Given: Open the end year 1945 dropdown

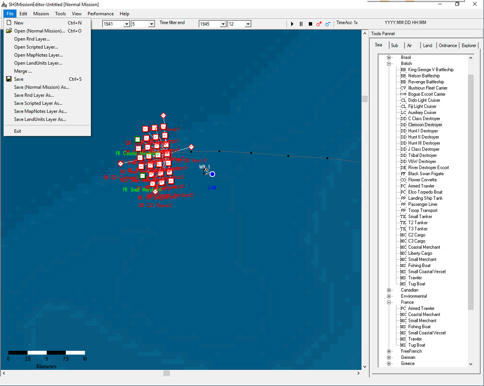Looking at the screenshot, I should tap(223, 24).
